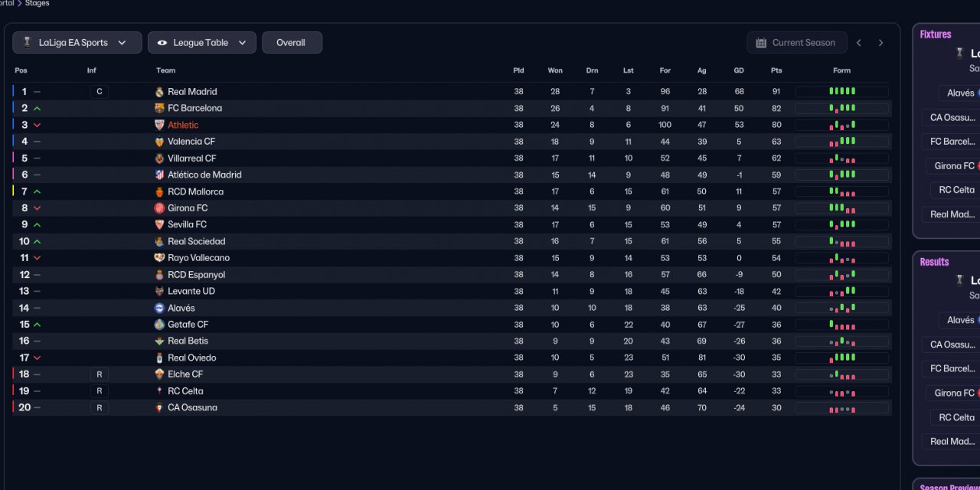Click the Real Oviedo club badge
The height and width of the screenshot is (490, 980).
pyautogui.click(x=159, y=358)
